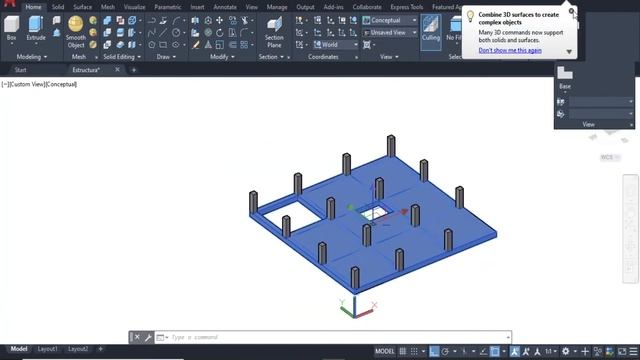Toggle snap mode in status bar
The image size is (640, 360).
414,351
